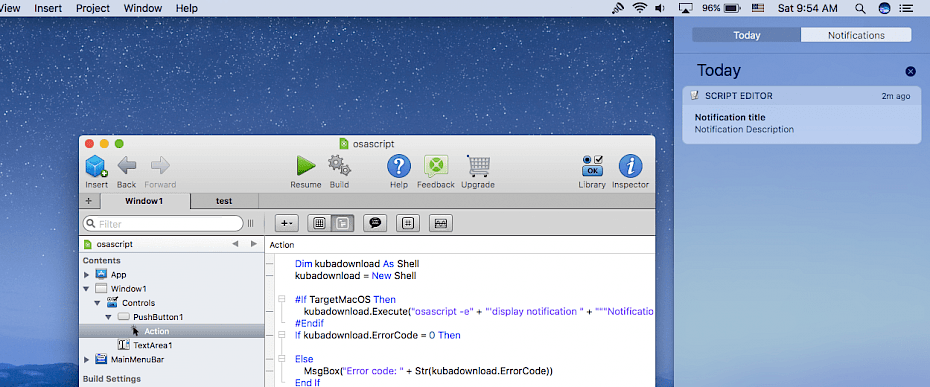Open the plus add dropdown in editor toolbar
This screenshot has height=387, width=930.
[287, 223]
